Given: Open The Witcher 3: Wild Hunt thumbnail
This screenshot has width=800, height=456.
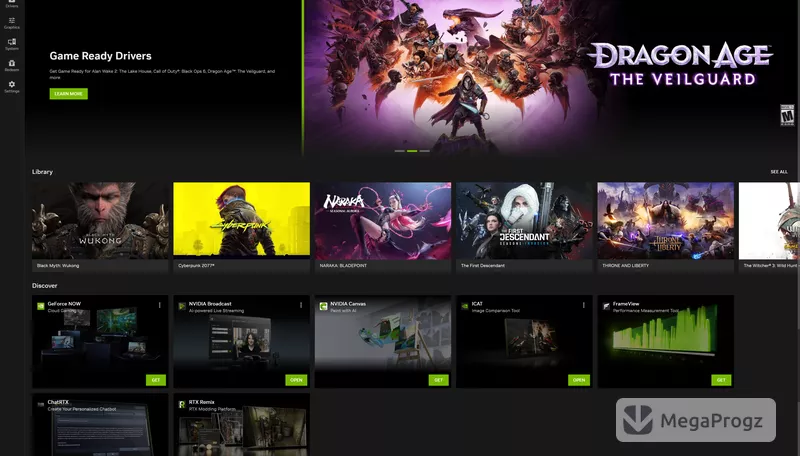Looking at the screenshot, I should click(x=769, y=220).
